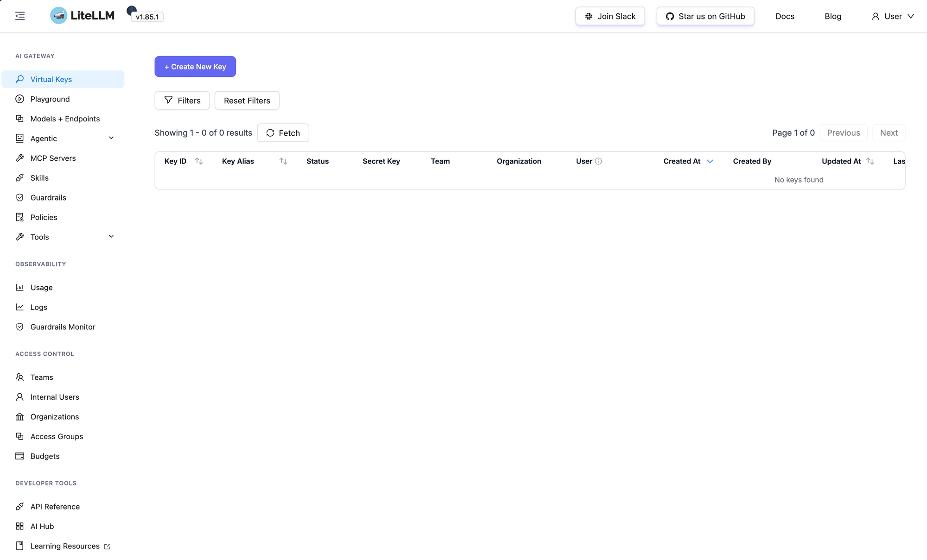The height and width of the screenshot is (560, 927).
Task: Click the Agentic sidebar icon
Action: [x=19, y=138]
